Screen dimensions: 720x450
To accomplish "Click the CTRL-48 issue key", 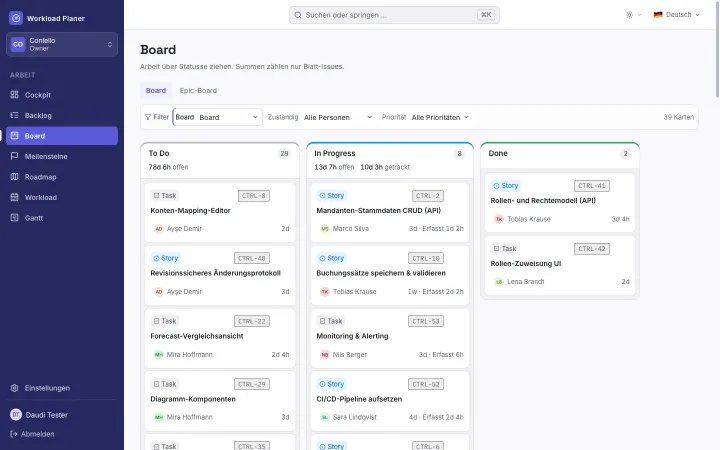I will tap(252, 258).
